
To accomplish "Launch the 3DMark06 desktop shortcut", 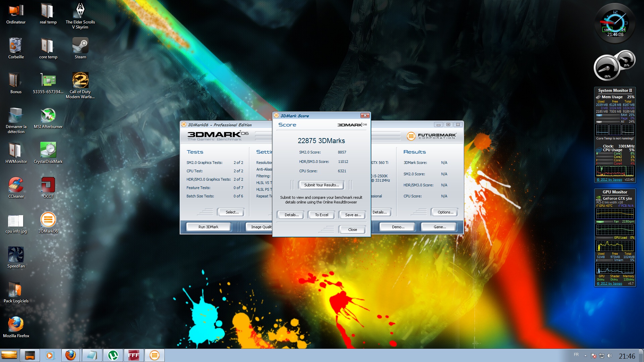I will pos(48,221).
